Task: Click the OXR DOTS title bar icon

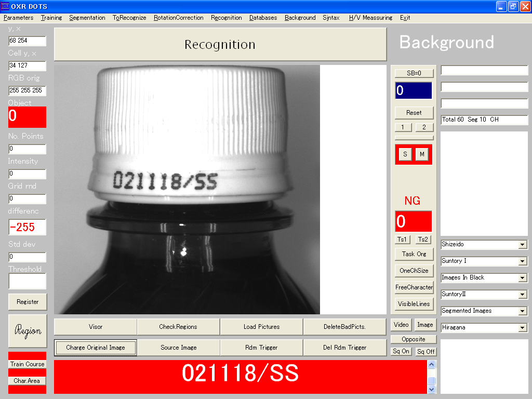Action: tap(5, 6)
